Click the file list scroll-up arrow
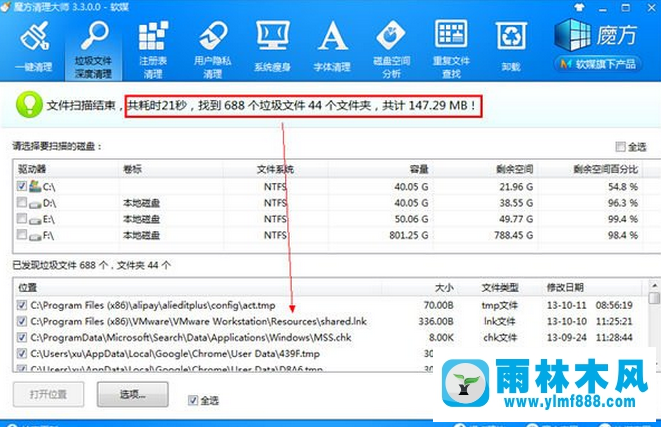The width and height of the screenshot is (661, 427). click(x=654, y=285)
